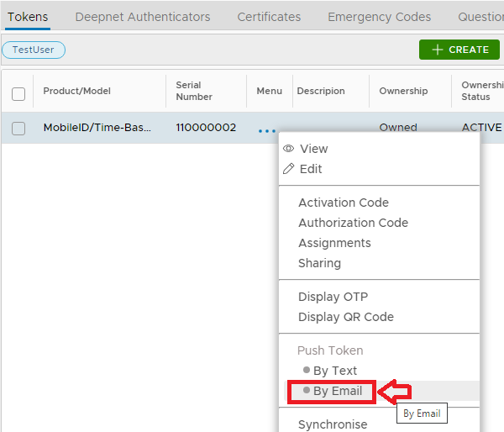Open Activation Code from context menu

tap(343, 203)
